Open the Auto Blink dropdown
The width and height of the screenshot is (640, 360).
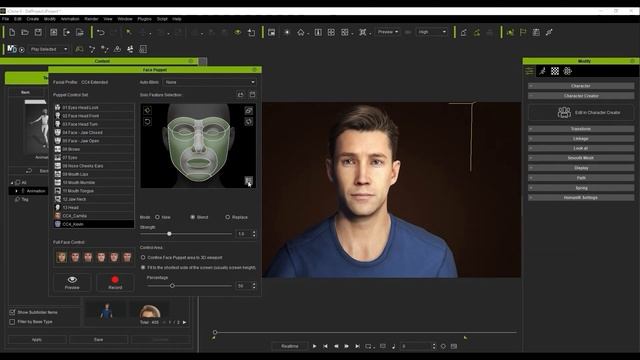click(x=209, y=82)
